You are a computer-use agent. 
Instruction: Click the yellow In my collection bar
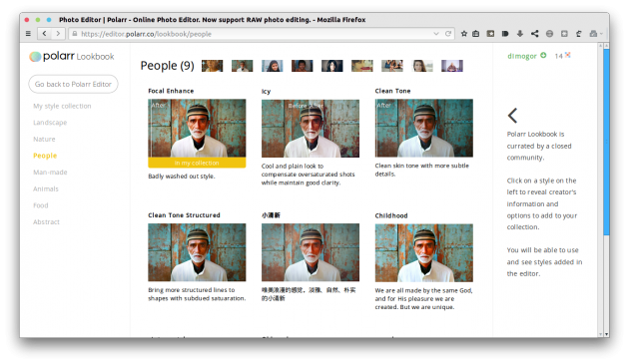(197, 163)
